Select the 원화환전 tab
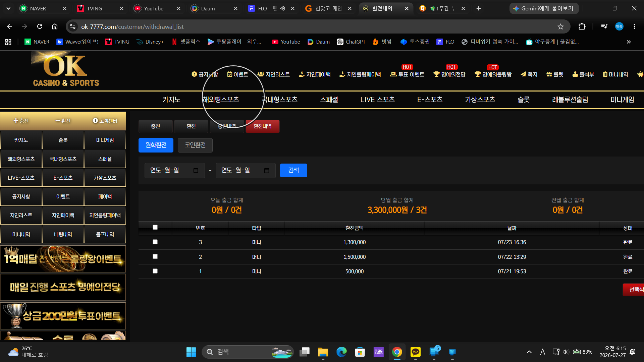Viewport: 644px width, 362px height. pos(156,145)
